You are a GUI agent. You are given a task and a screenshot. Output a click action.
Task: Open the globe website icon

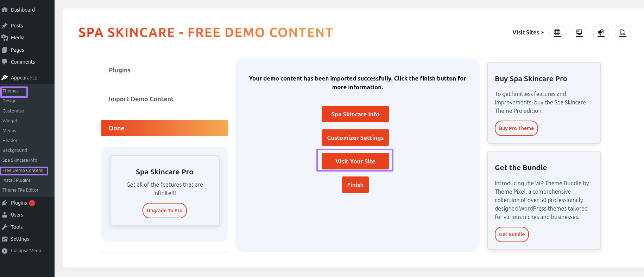pyautogui.click(x=557, y=32)
